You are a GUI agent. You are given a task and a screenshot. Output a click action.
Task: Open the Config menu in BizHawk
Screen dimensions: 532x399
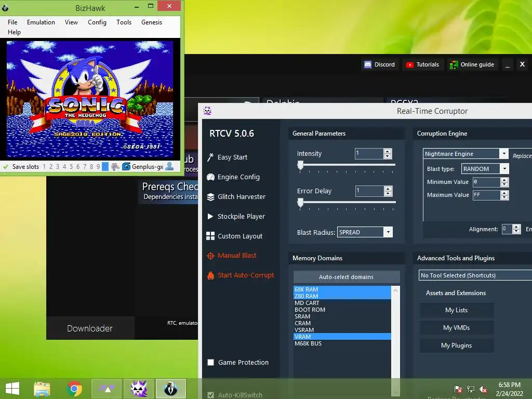97,22
